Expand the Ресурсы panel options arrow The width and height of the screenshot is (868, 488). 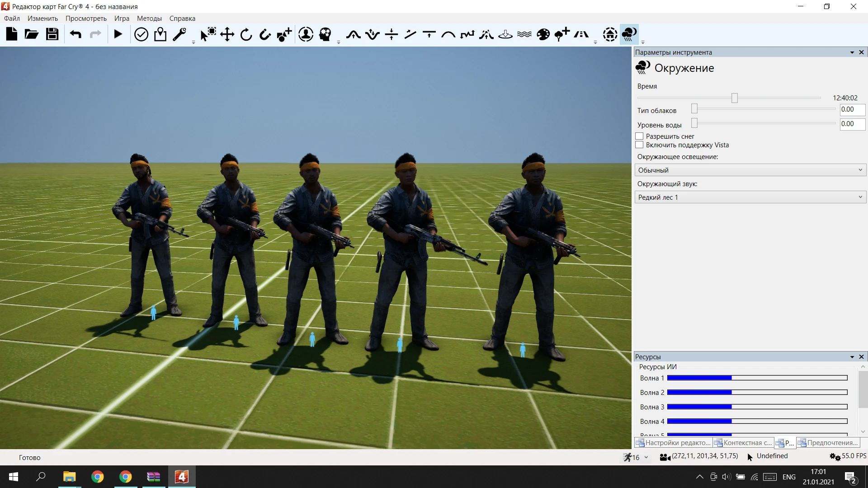click(852, 357)
